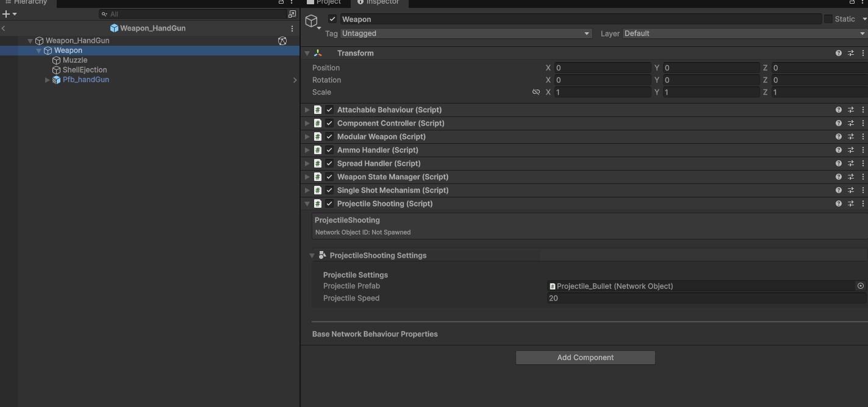Open the Layer dropdown showing Default

(x=744, y=34)
